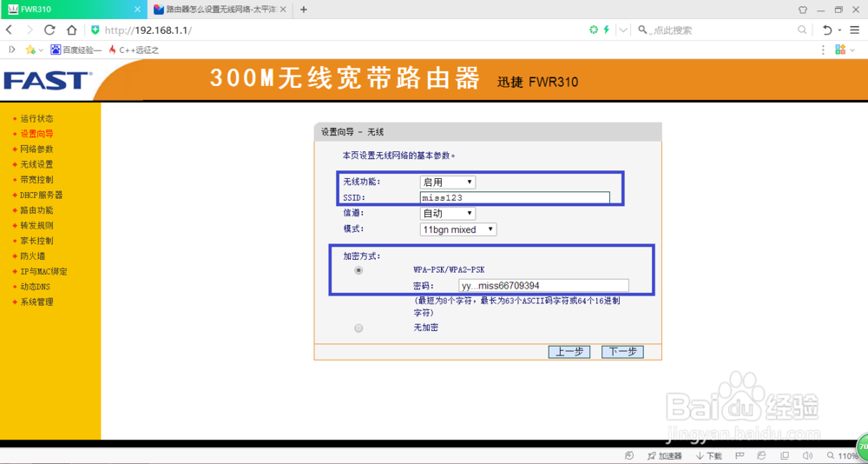Open 系统管理 in the sidebar menu
This screenshot has width=868, height=464.
tap(37, 302)
